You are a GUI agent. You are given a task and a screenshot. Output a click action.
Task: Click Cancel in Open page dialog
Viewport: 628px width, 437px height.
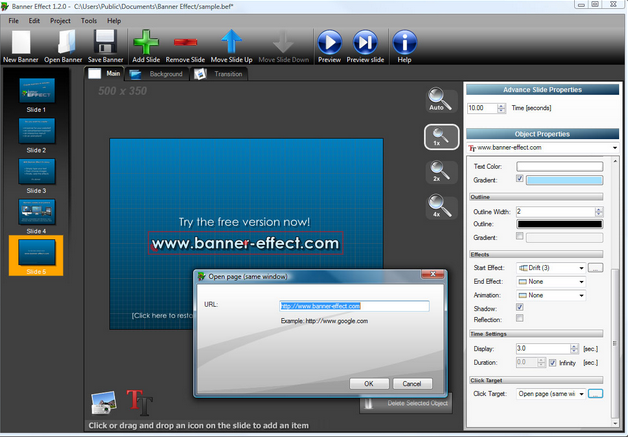coord(412,384)
